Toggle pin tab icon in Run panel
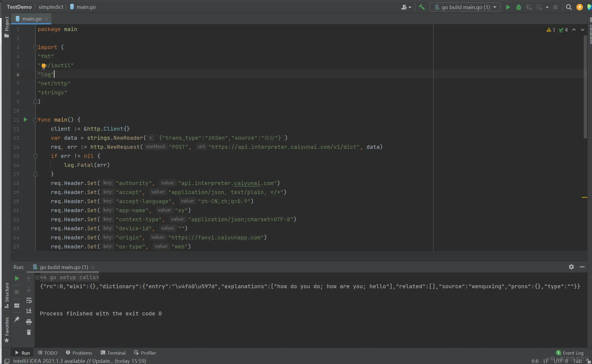The width and height of the screenshot is (592, 364). pos(17,319)
